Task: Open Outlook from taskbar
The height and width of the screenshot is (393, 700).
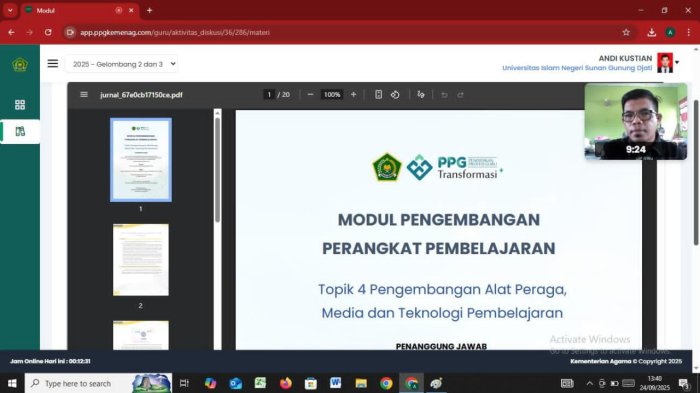Action: 236,383
